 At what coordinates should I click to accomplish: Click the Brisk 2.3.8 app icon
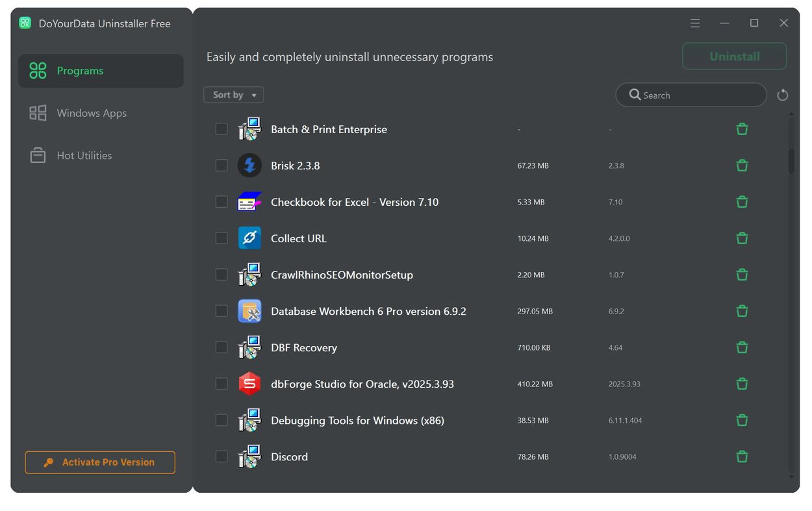tap(249, 166)
